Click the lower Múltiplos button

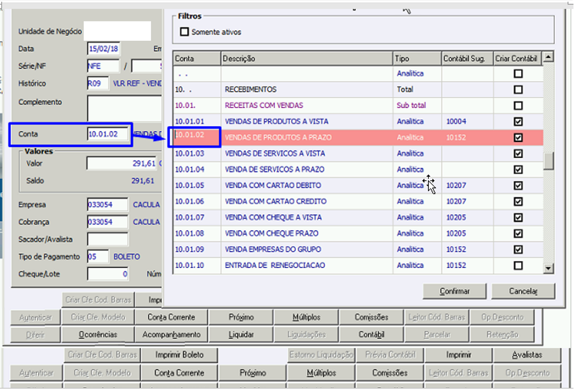tap(321, 373)
